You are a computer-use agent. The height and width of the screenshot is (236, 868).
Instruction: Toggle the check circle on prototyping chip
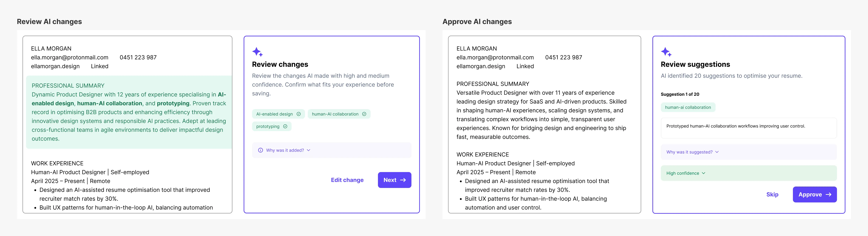tap(285, 126)
